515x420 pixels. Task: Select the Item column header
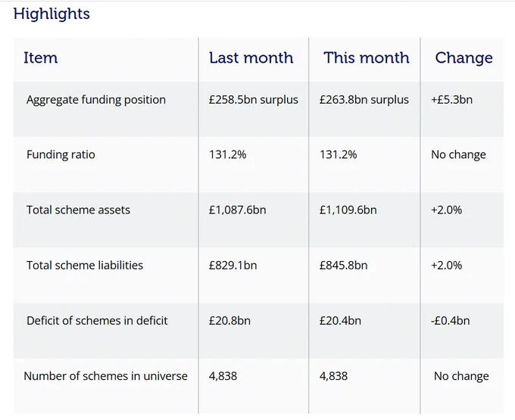[40, 58]
